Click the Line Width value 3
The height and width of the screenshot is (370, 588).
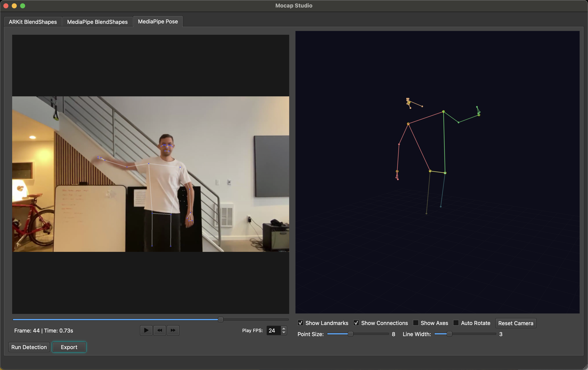[x=501, y=334]
